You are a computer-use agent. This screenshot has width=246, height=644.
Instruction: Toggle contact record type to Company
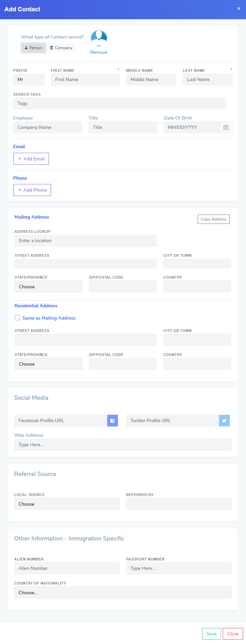coord(61,47)
